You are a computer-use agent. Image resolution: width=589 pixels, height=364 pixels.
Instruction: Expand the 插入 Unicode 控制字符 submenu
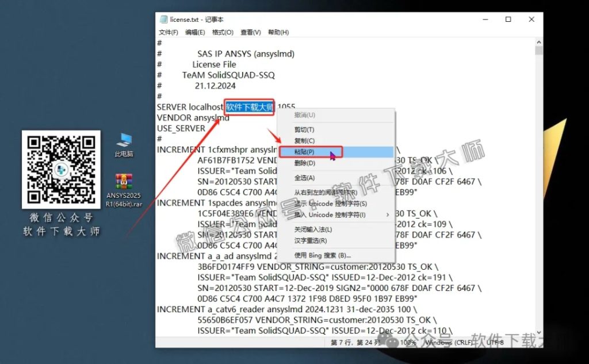(322, 213)
